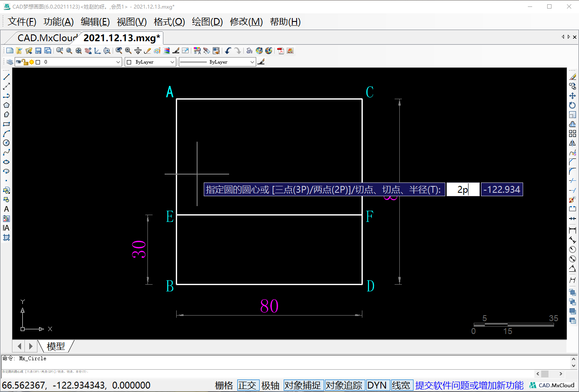The width and height of the screenshot is (579, 392).
Task: Go to next layout tab arrow
Action: pyautogui.click(x=31, y=346)
